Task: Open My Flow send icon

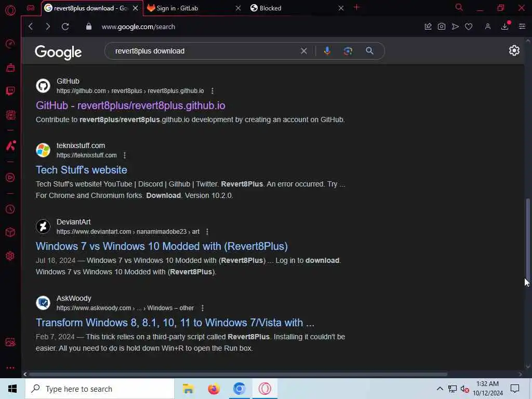Action: click(455, 26)
